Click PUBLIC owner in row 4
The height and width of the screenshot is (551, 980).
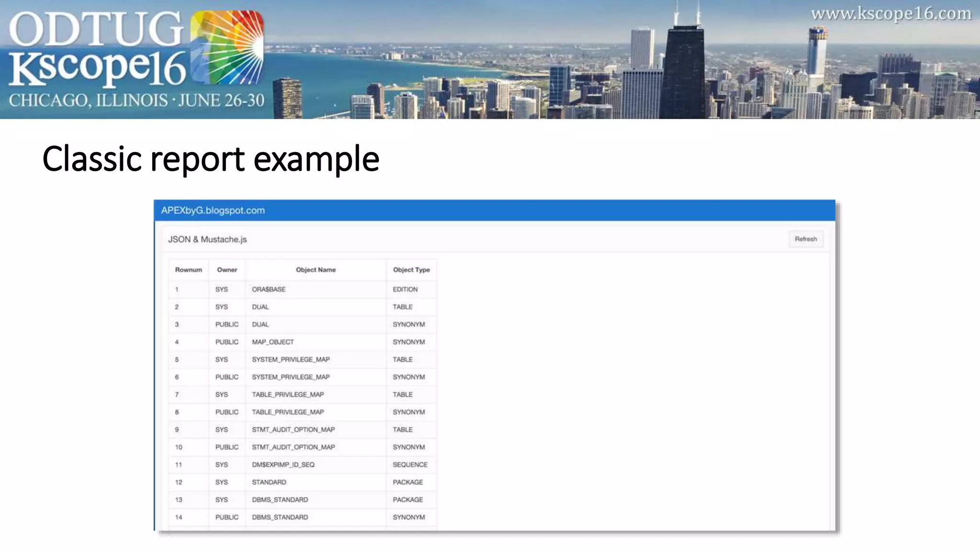coord(227,342)
